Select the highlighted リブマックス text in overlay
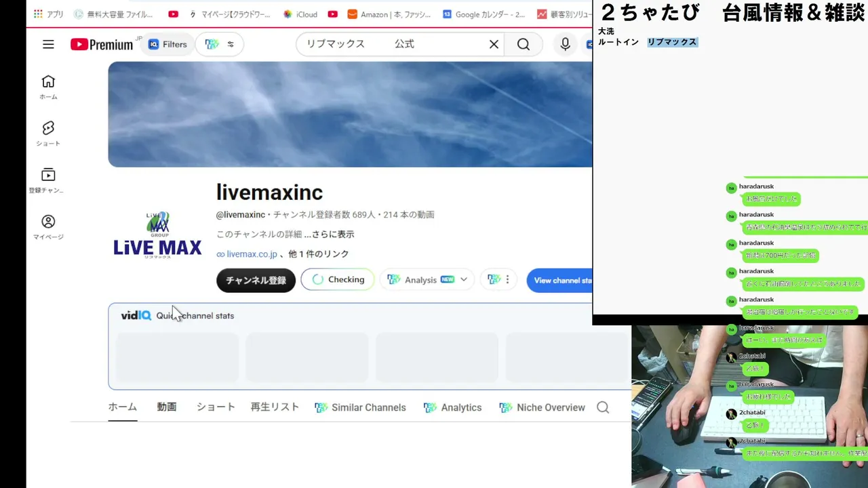 point(672,42)
